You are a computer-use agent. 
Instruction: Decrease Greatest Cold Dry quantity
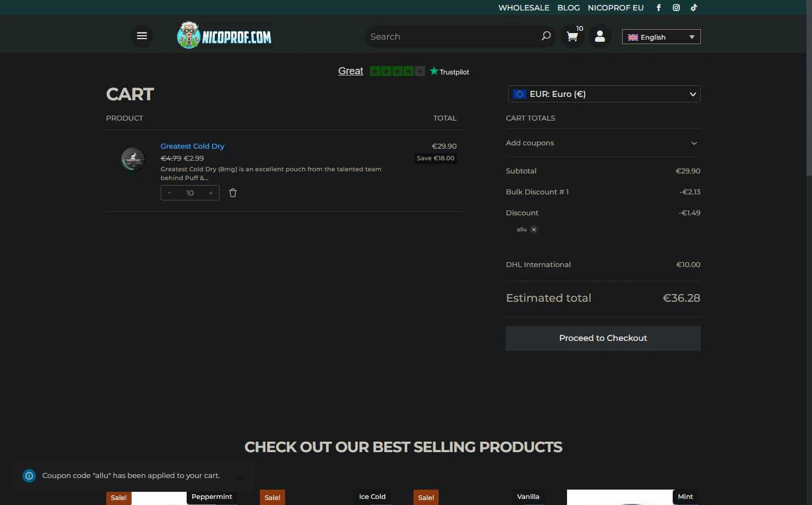pyautogui.click(x=170, y=193)
